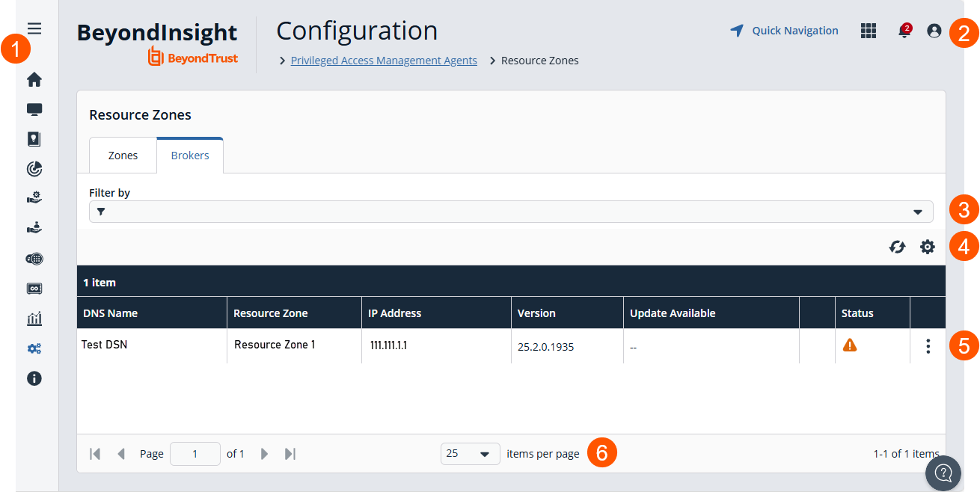Open the vertical ellipsis menu for Test DSN

(x=928, y=346)
